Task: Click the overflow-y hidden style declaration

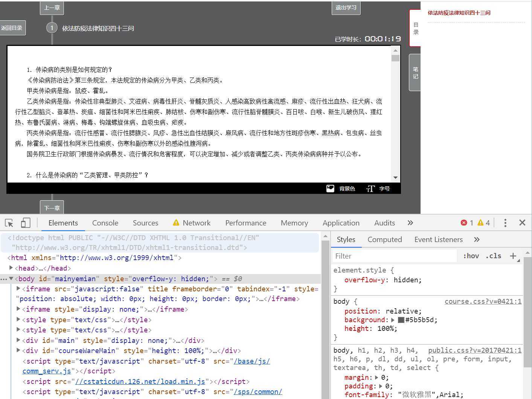Action: click(383, 280)
